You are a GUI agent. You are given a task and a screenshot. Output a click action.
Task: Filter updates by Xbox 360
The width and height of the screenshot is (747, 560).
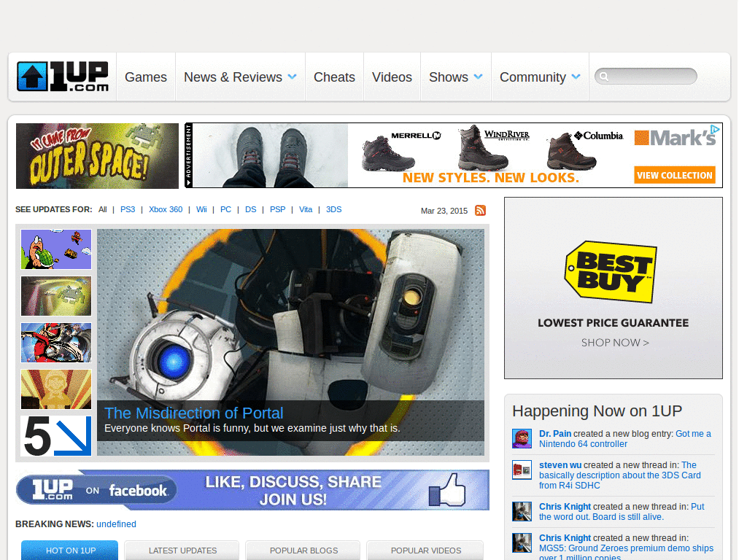[x=166, y=209]
